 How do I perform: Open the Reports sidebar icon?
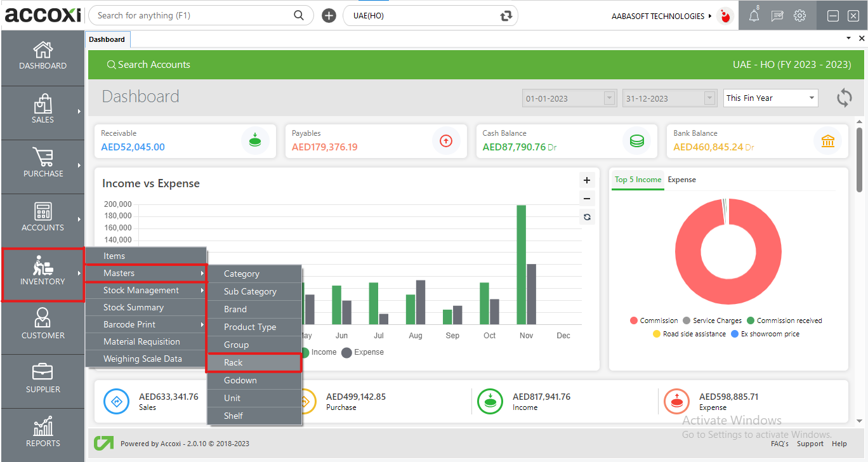point(43,427)
